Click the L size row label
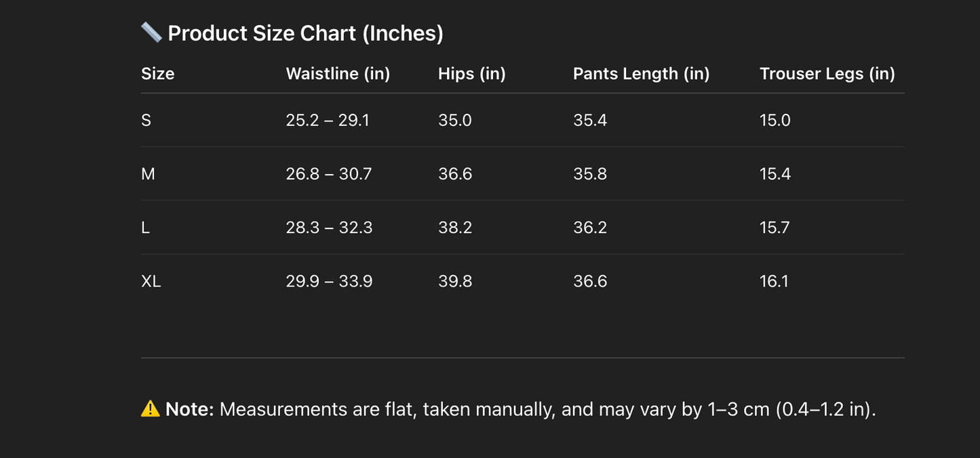Image resolution: width=980 pixels, height=458 pixels. (145, 228)
